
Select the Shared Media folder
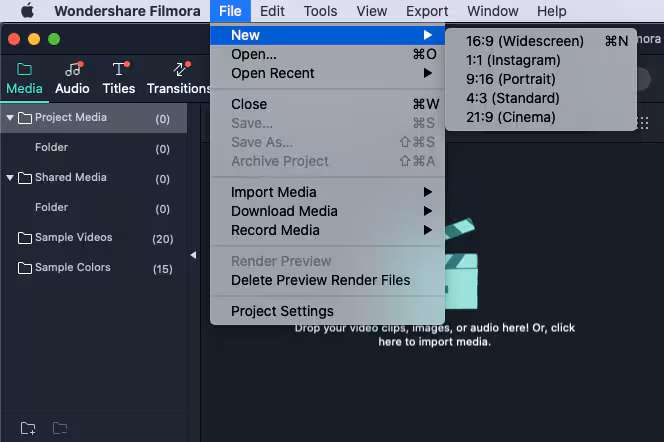[94, 178]
